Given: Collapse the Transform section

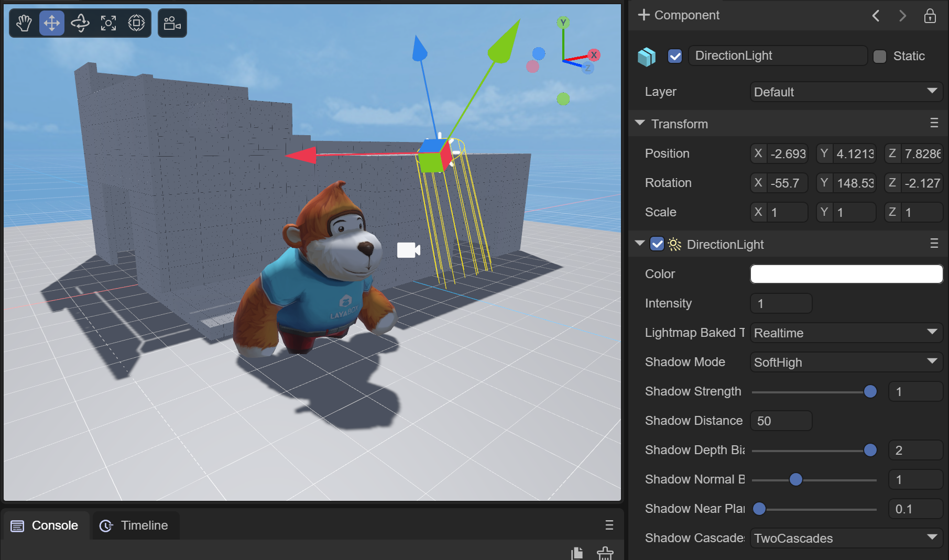Looking at the screenshot, I should pos(640,123).
